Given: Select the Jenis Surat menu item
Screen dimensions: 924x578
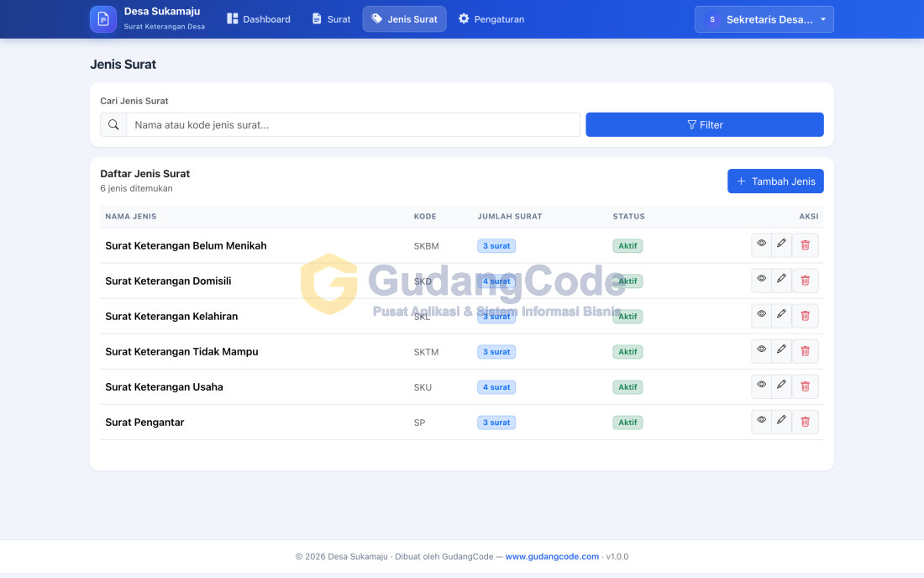Looking at the screenshot, I should pyautogui.click(x=404, y=18).
